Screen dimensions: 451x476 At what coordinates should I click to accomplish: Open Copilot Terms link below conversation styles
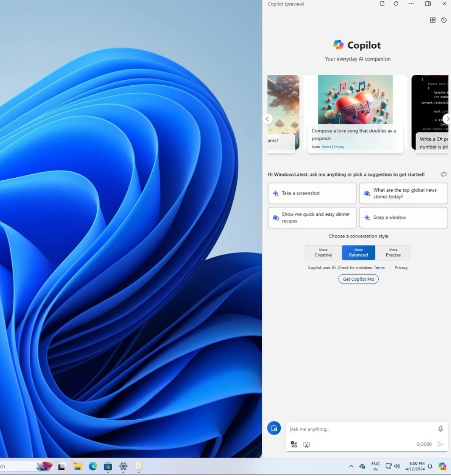click(x=379, y=268)
